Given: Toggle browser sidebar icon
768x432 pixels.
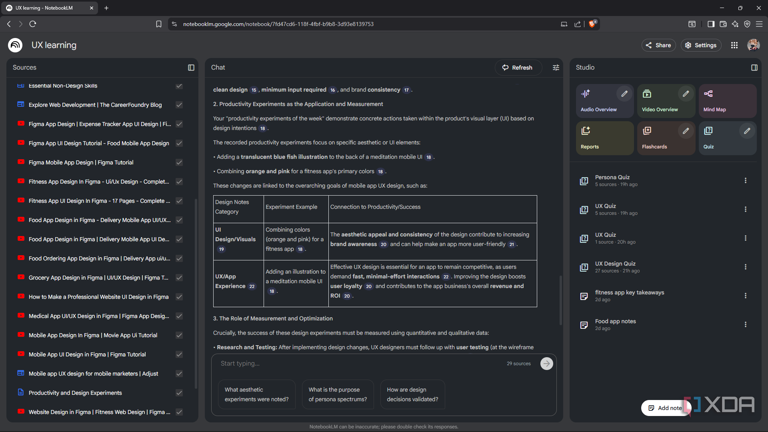Looking at the screenshot, I should pyautogui.click(x=711, y=24).
